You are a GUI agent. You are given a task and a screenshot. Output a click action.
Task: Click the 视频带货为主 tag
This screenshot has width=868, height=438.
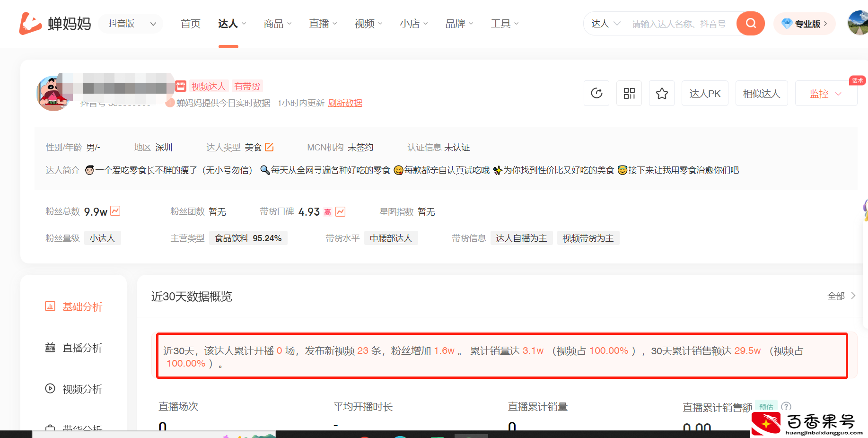(588, 238)
